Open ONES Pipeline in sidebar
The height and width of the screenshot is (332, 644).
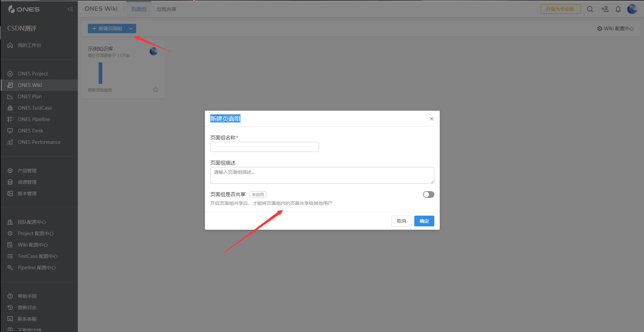coord(39,119)
